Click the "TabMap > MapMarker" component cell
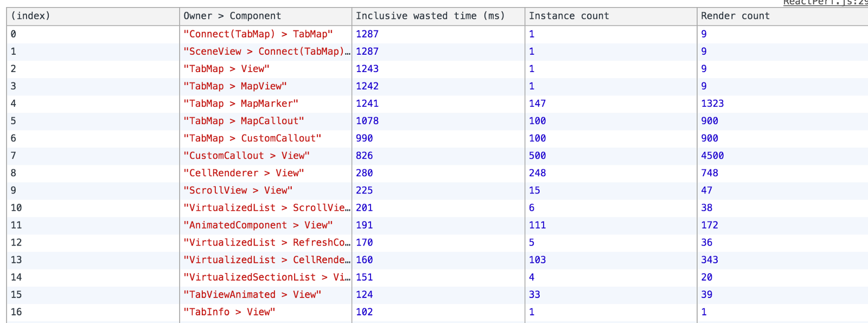 (x=241, y=104)
